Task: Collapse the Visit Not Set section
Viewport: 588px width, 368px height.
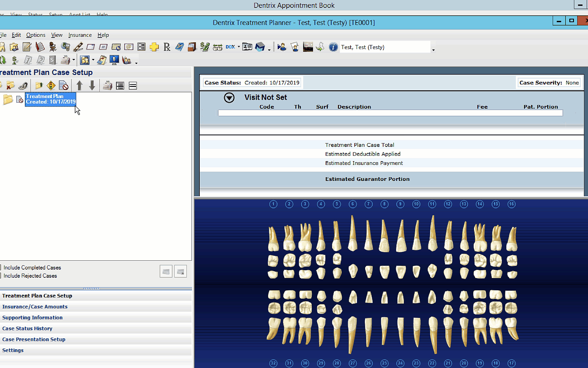Action: pos(229,98)
